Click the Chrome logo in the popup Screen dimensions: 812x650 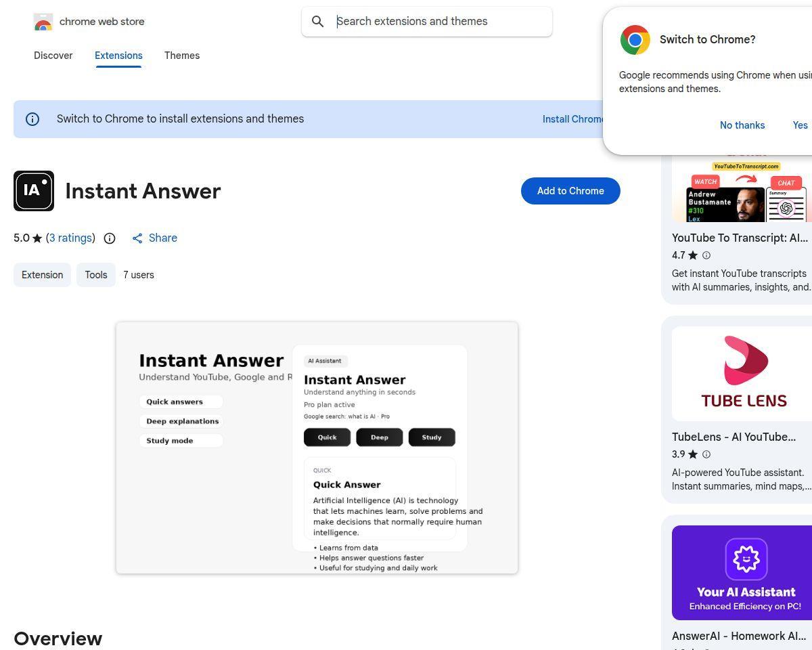click(635, 40)
